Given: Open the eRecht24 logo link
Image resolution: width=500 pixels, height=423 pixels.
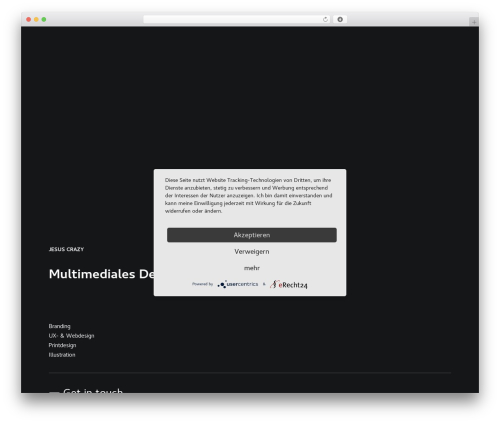Looking at the screenshot, I should [x=289, y=284].
